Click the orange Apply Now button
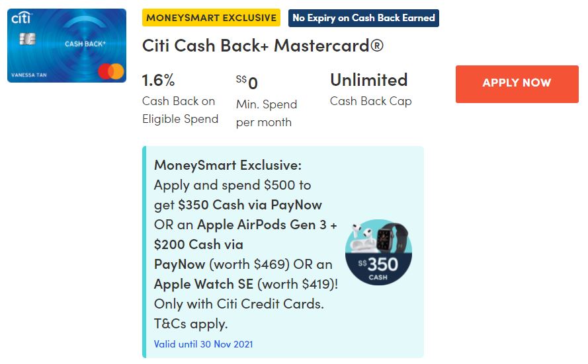The width and height of the screenshot is (588, 364). coord(517,84)
